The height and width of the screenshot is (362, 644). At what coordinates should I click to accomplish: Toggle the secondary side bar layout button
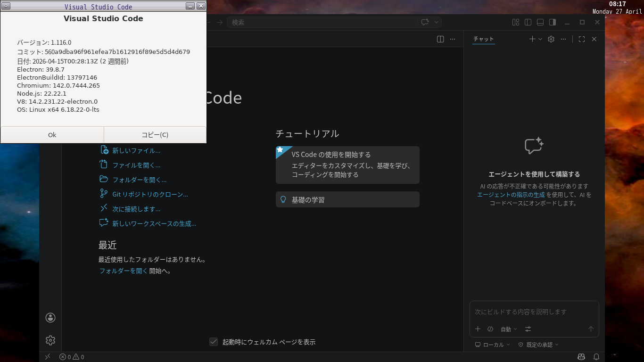553,22
